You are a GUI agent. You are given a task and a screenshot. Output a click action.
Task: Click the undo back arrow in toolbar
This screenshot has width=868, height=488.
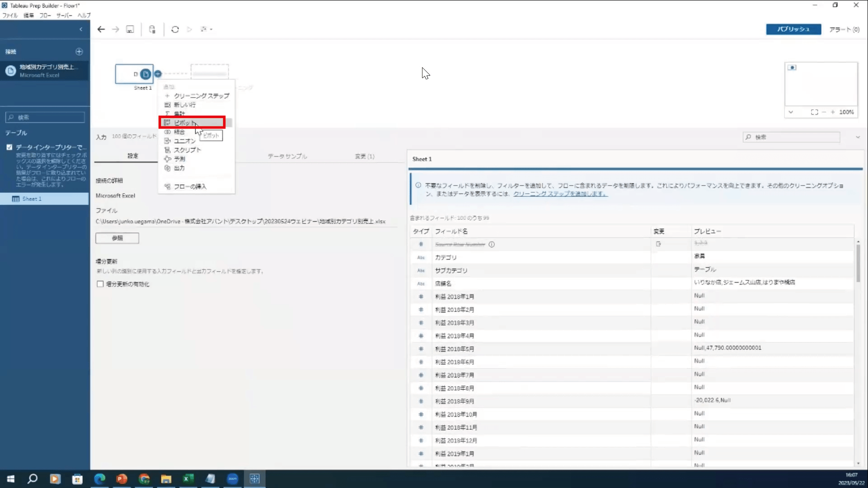tap(101, 29)
